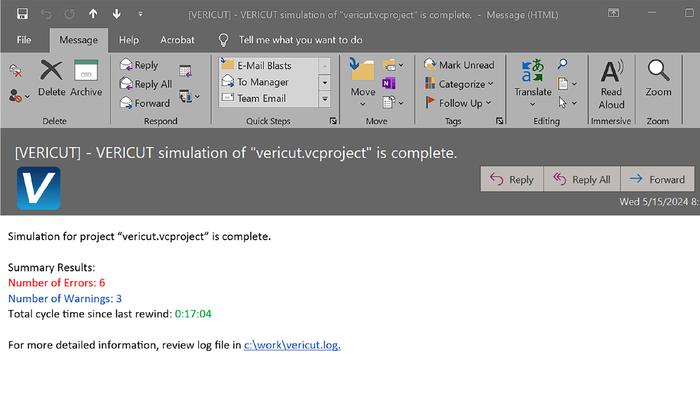Open the Customize Quick Access Toolbar dropdown
Image resolution: width=700 pixels, height=396 pixels.
coord(140,14)
